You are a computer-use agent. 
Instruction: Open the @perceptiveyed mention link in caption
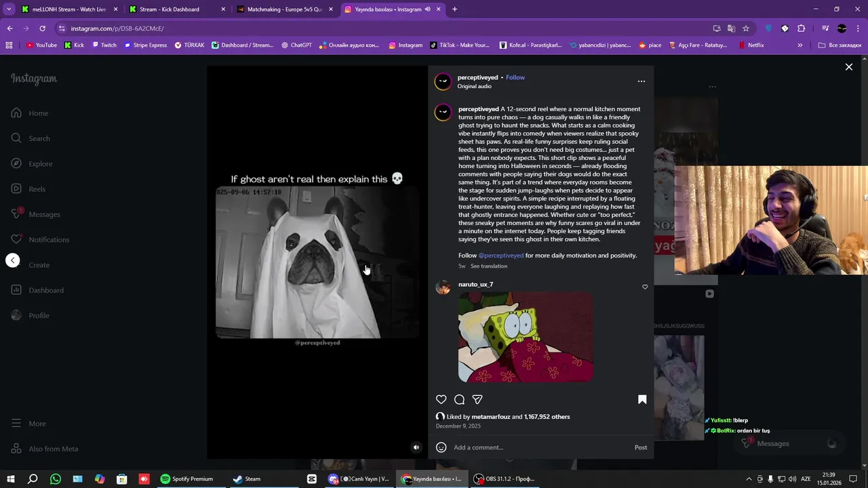501,256
